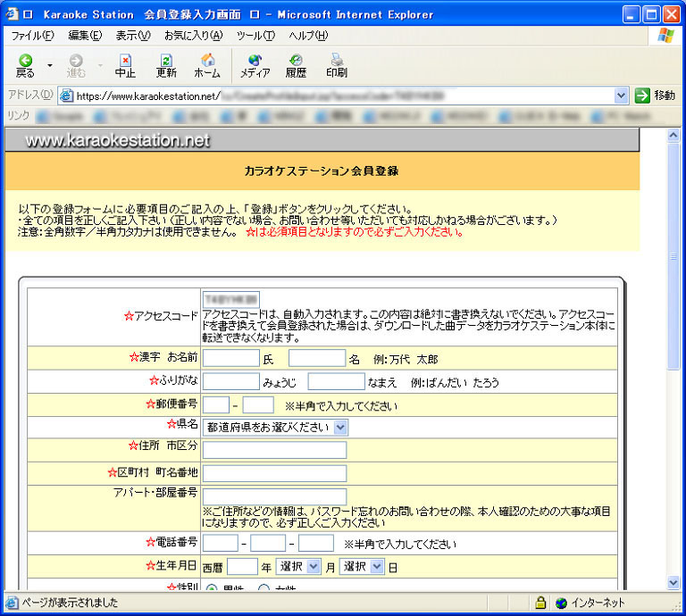
Task: Click the 進む forward button
Action: coord(76,66)
